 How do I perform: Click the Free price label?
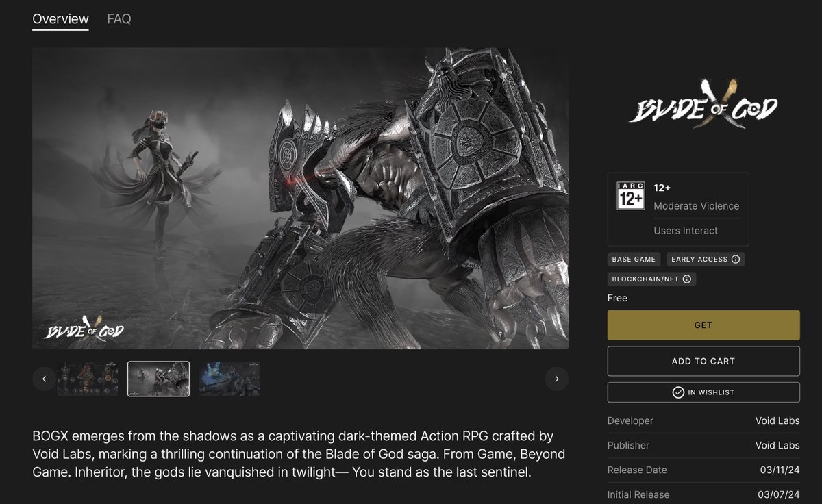click(617, 298)
